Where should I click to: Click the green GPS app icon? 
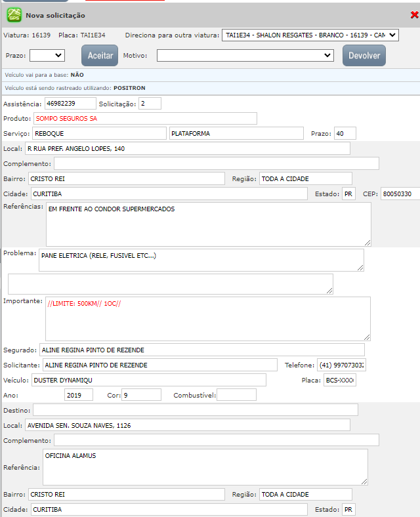pos(14,14)
